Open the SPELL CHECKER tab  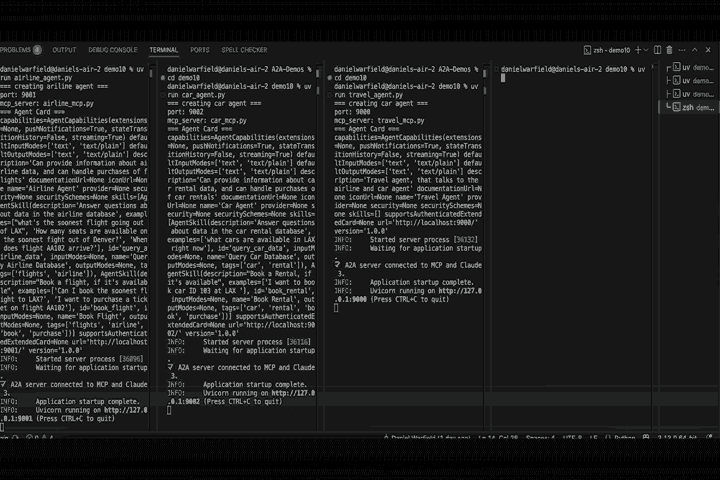[x=244, y=50]
